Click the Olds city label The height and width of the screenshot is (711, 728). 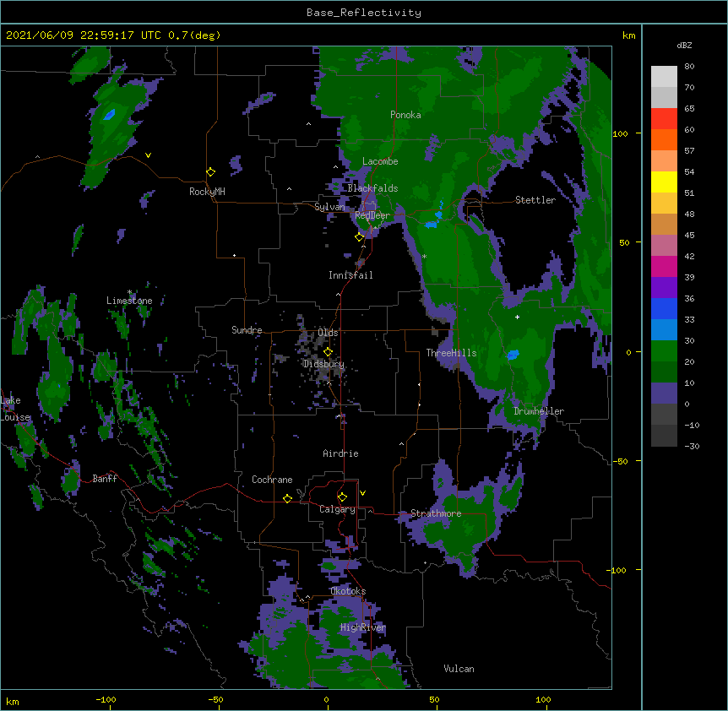[x=328, y=333]
